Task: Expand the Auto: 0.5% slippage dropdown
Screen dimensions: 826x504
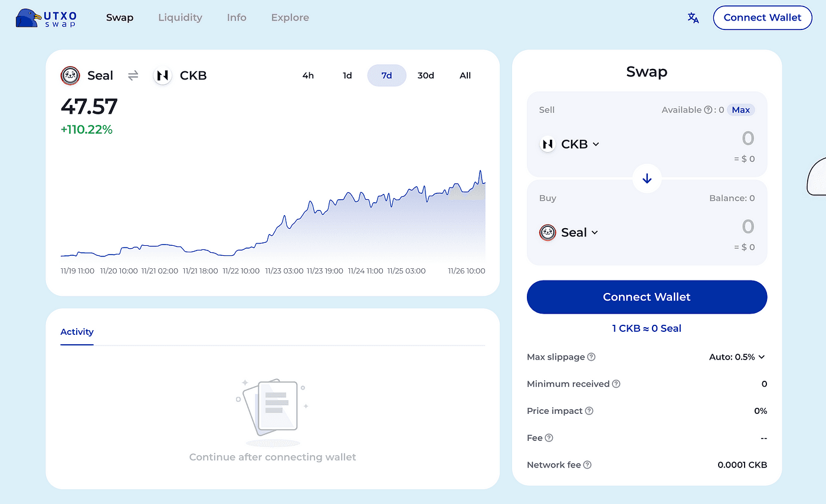Action: coord(737,357)
